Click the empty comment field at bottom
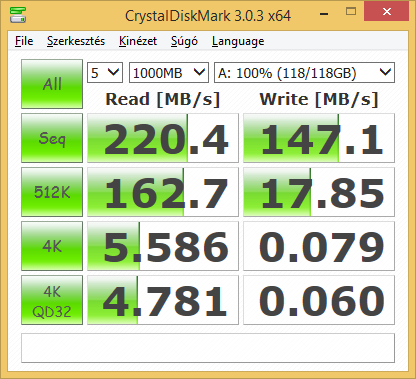The width and height of the screenshot is (416, 379). pos(208,348)
